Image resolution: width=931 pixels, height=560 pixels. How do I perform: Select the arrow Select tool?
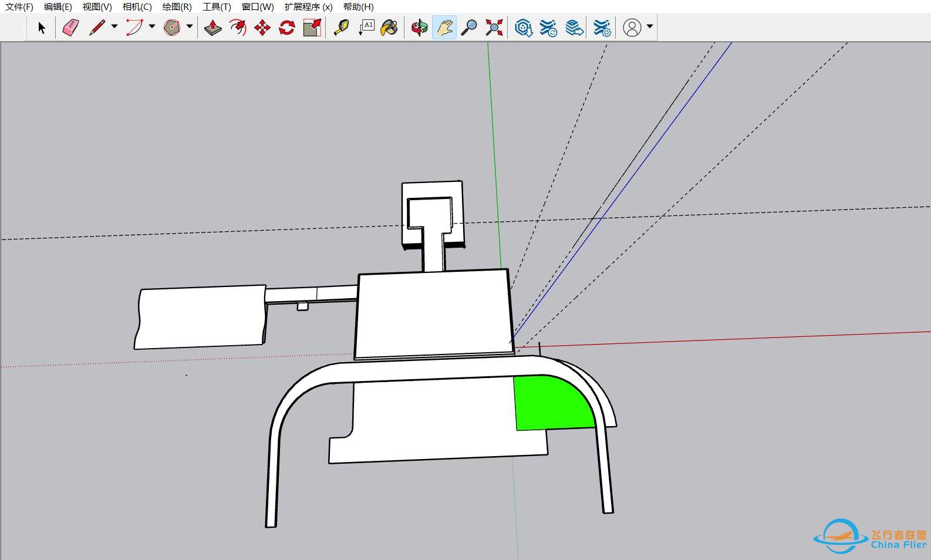[42, 27]
